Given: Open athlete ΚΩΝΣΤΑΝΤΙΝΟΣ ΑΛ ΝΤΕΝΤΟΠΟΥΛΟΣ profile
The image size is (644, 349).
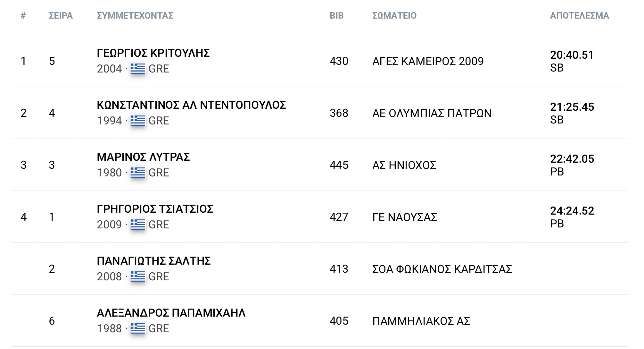Looking at the screenshot, I should point(191,105).
